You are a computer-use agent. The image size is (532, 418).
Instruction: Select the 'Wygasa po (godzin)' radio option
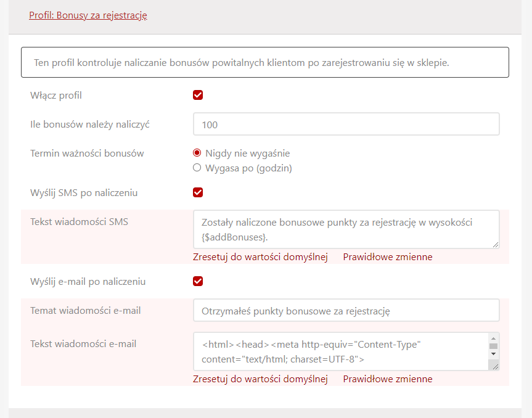pyautogui.click(x=197, y=168)
